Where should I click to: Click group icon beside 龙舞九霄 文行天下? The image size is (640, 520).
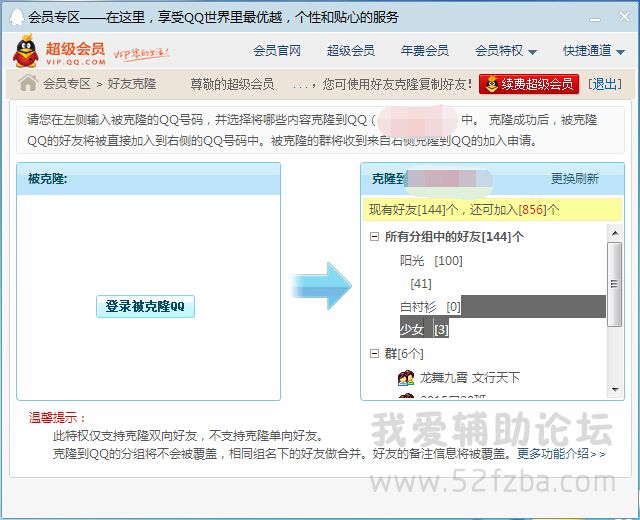click(406, 378)
